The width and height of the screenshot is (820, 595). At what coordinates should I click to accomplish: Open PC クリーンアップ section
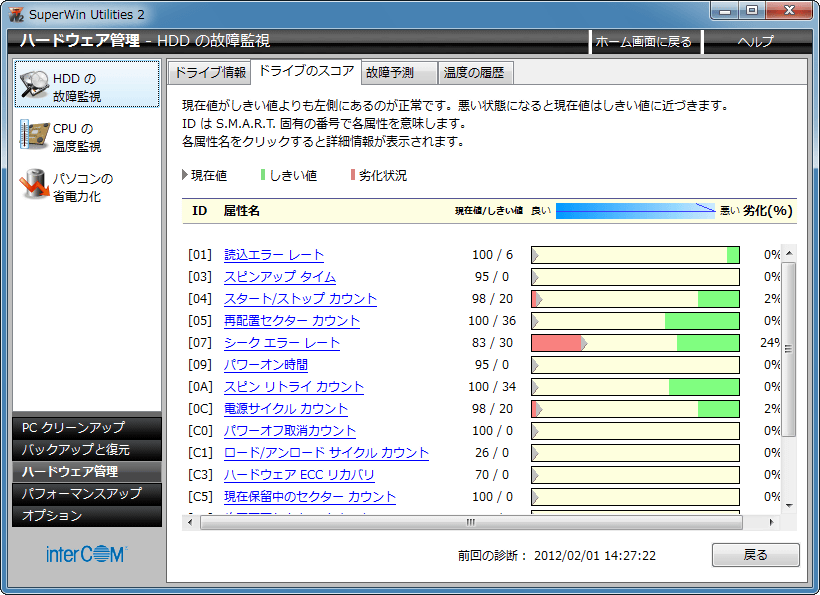tap(87, 428)
